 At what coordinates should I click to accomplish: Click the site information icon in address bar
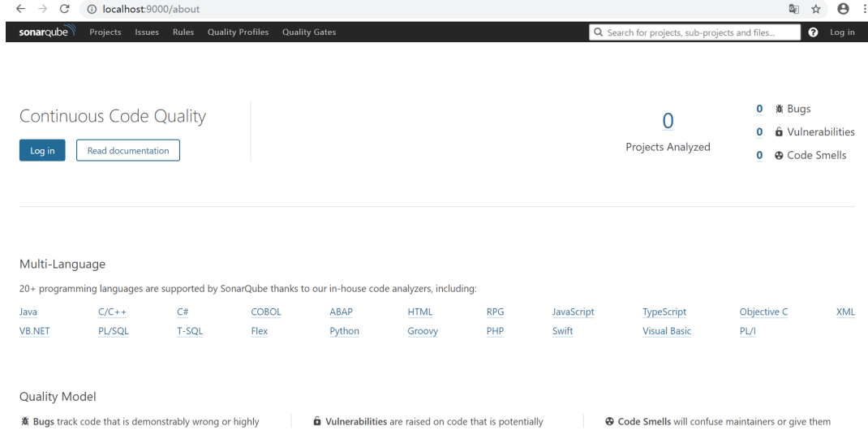coord(92,9)
